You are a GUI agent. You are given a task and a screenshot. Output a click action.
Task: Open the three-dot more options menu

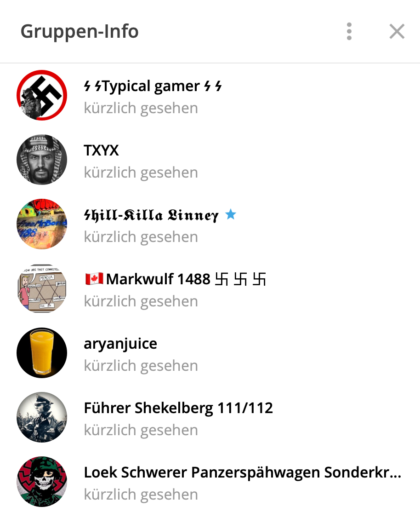click(349, 31)
